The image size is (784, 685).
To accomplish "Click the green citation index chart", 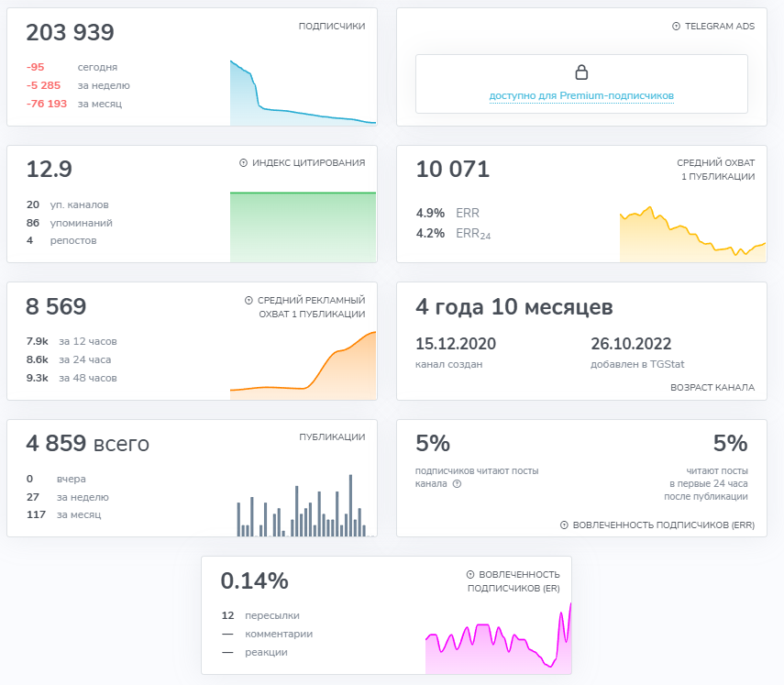I will 303,227.
